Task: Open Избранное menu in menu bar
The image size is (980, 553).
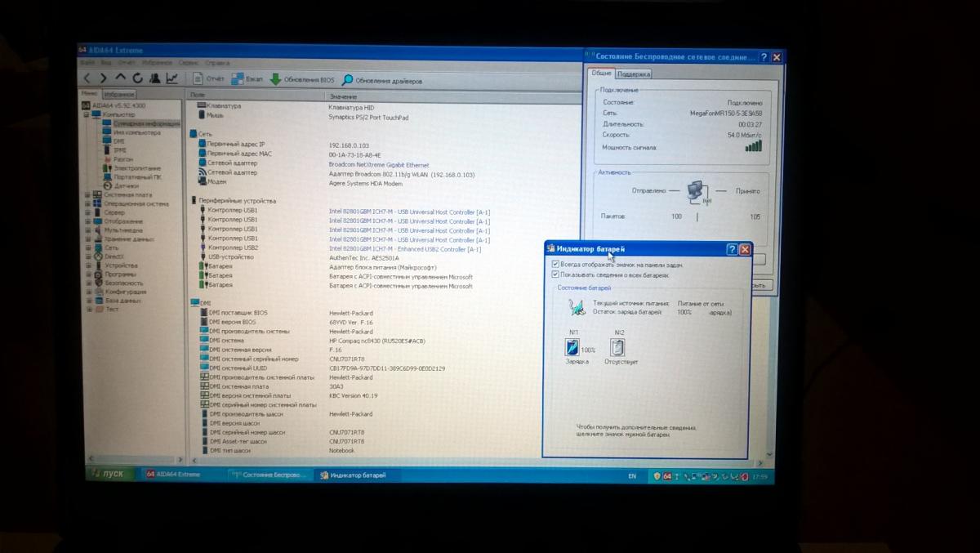Action: [x=157, y=63]
